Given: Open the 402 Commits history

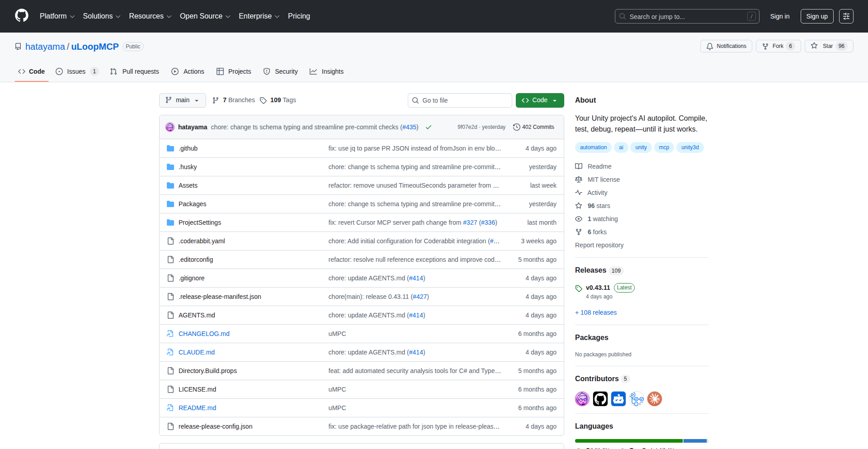Looking at the screenshot, I should 533,127.
